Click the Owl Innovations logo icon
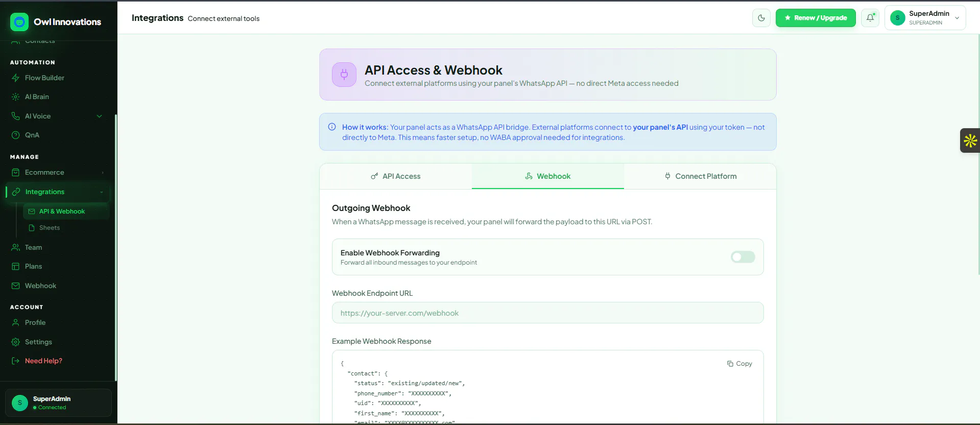The width and height of the screenshot is (980, 425). click(19, 22)
